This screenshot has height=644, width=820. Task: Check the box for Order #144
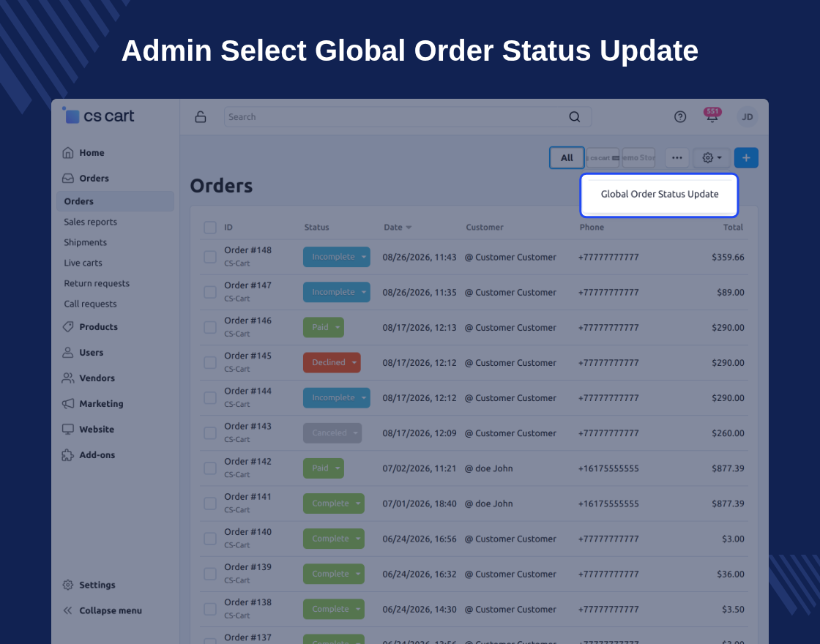click(210, 398)
